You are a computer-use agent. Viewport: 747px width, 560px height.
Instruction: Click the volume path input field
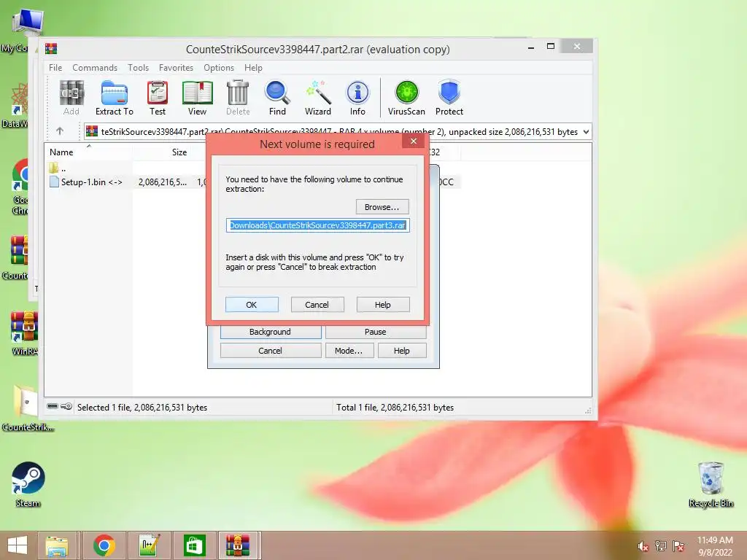[x=318, y=225]
